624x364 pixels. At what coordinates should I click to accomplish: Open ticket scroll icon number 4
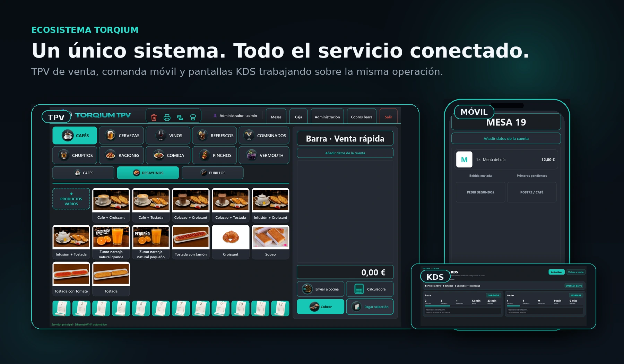[x=121, y=308]
